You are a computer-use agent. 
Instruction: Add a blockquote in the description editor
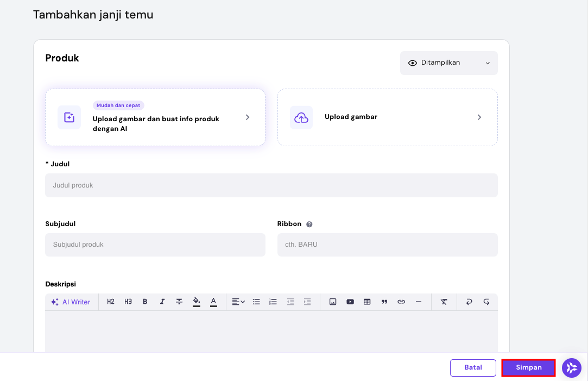(x=384, y=302)
